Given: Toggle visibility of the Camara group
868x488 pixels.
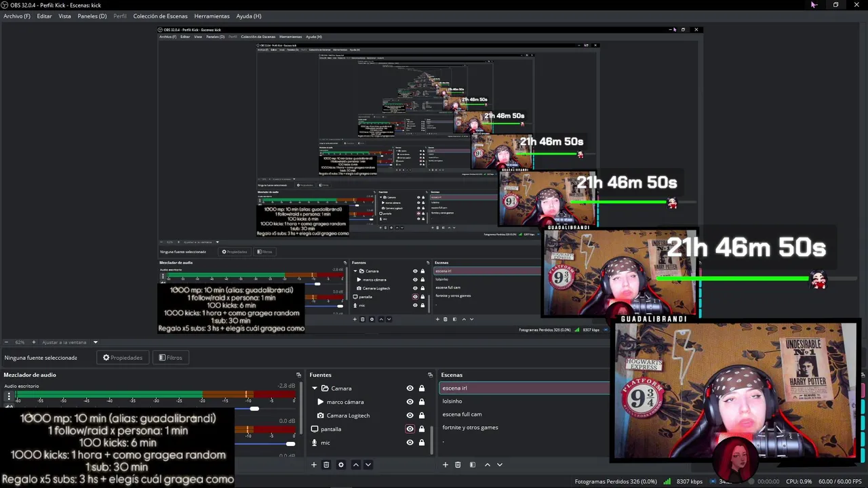Looking at the screenshot, I should click(x=410, y=388).
